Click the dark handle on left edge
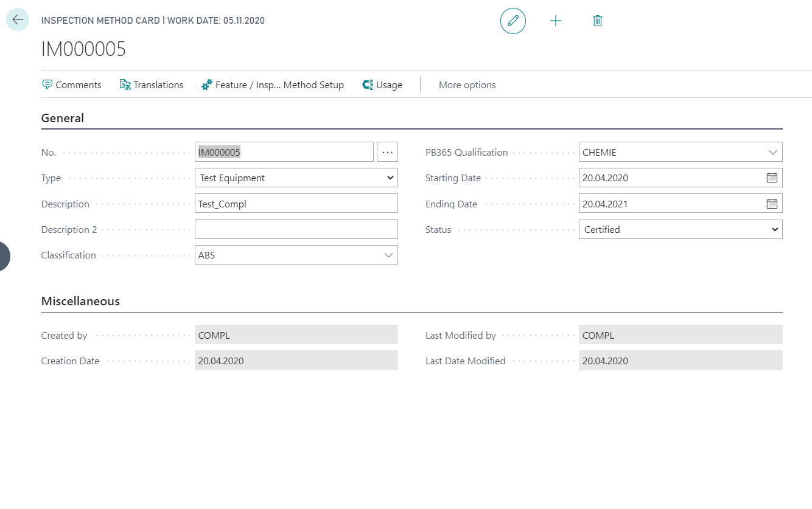This screenshot has width=812, height=509. tap(4, 256)
